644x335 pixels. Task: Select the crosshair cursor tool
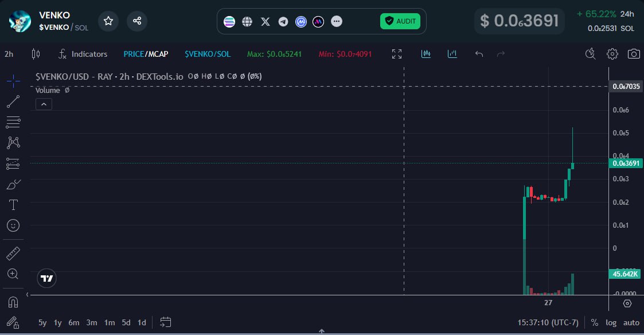(x=13, y=81)
